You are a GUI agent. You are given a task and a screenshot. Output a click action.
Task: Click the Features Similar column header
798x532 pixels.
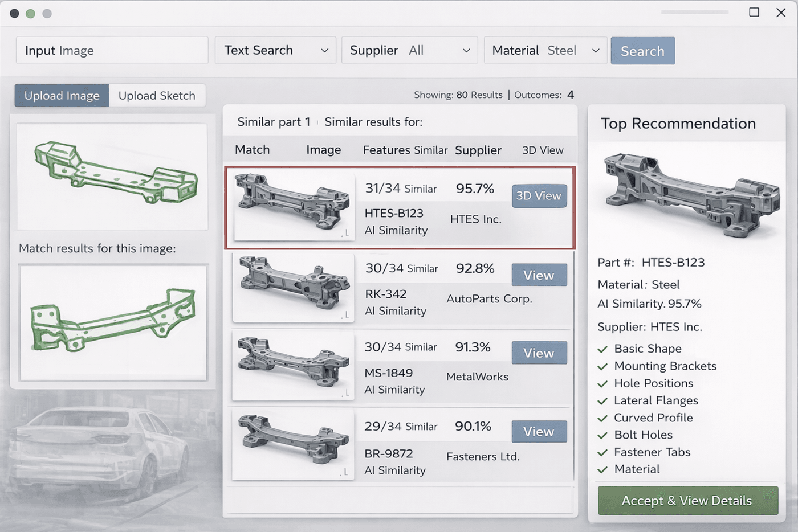[x=405, y=150]
